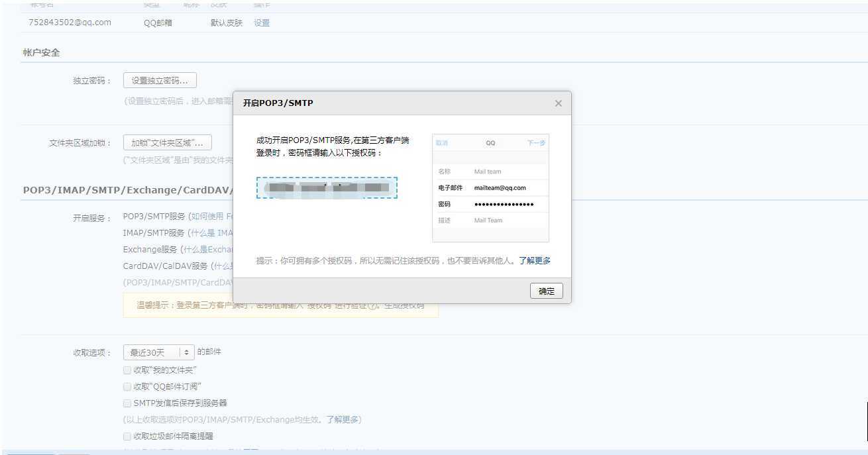Open the 了解更多 link under 收取选项
The image size is (868, 455).
(342, 419)
